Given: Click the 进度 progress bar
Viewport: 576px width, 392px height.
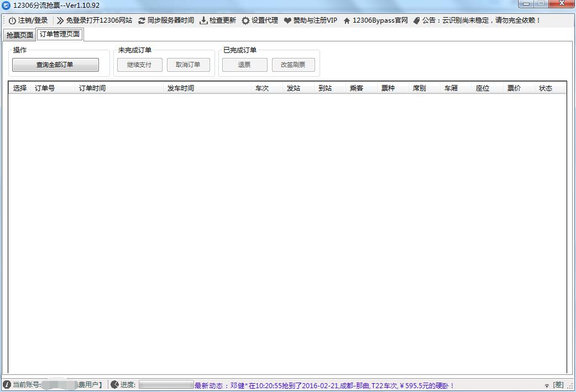Looking at the screenshot, I should [165, 385].
